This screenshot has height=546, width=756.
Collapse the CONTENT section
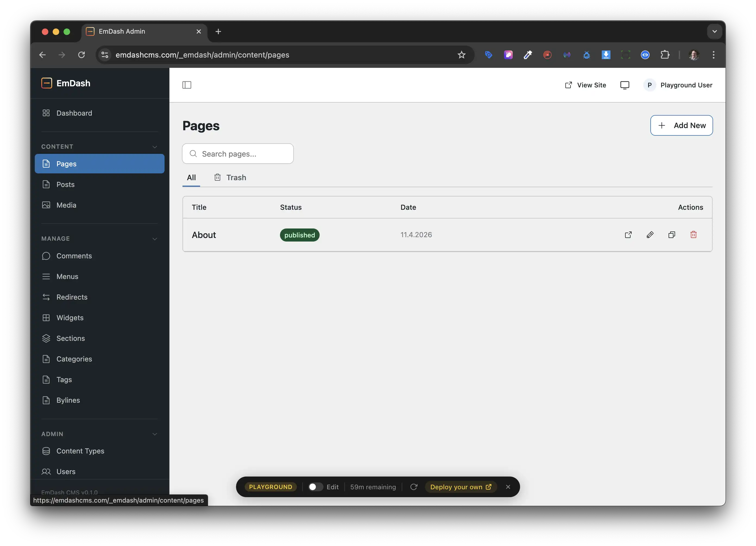[155, 147]
